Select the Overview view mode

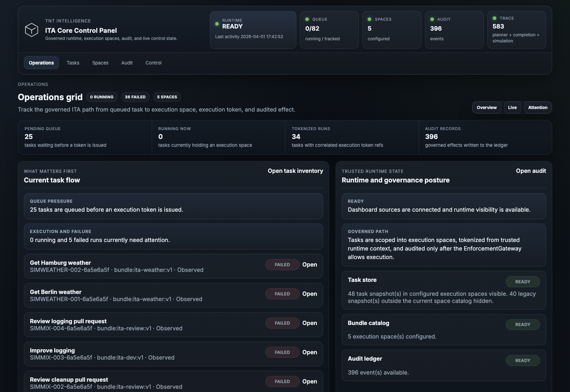487,107
